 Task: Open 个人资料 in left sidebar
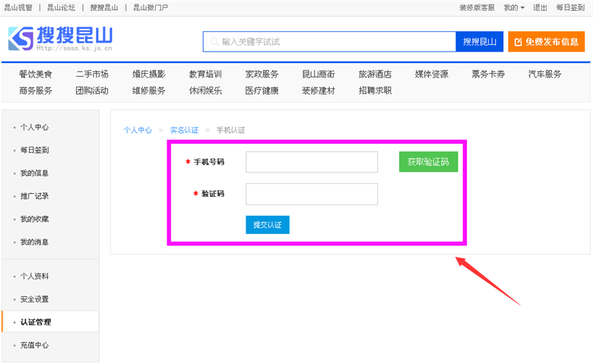(x=34, y=277)
